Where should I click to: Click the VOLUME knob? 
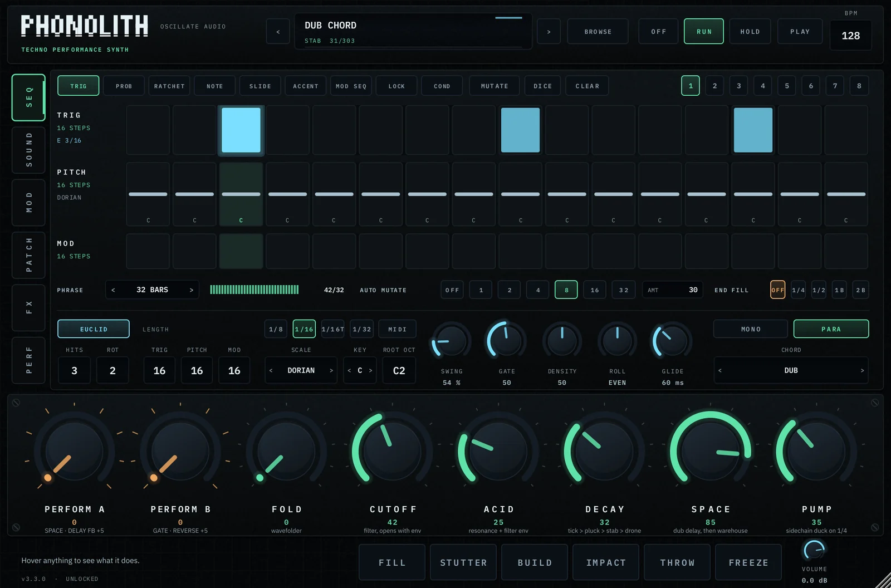814,550
